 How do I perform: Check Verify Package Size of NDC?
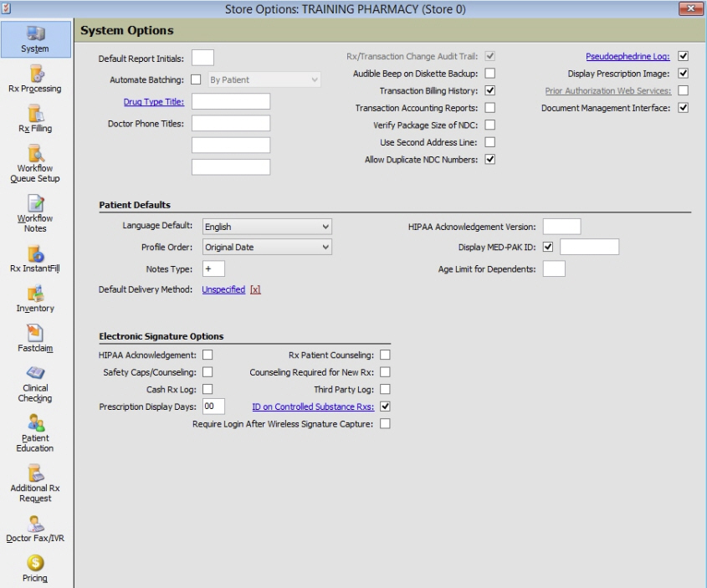pos(490,125)
